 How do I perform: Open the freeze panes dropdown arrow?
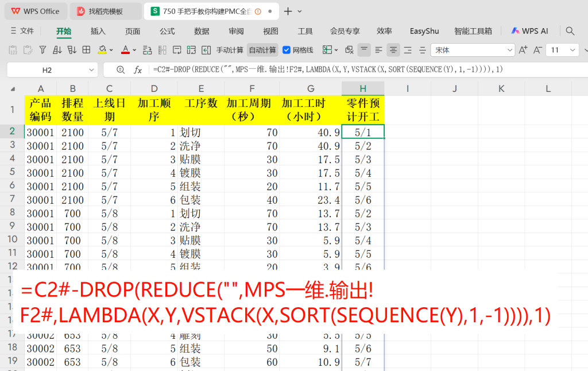click(x=336, y=50)
